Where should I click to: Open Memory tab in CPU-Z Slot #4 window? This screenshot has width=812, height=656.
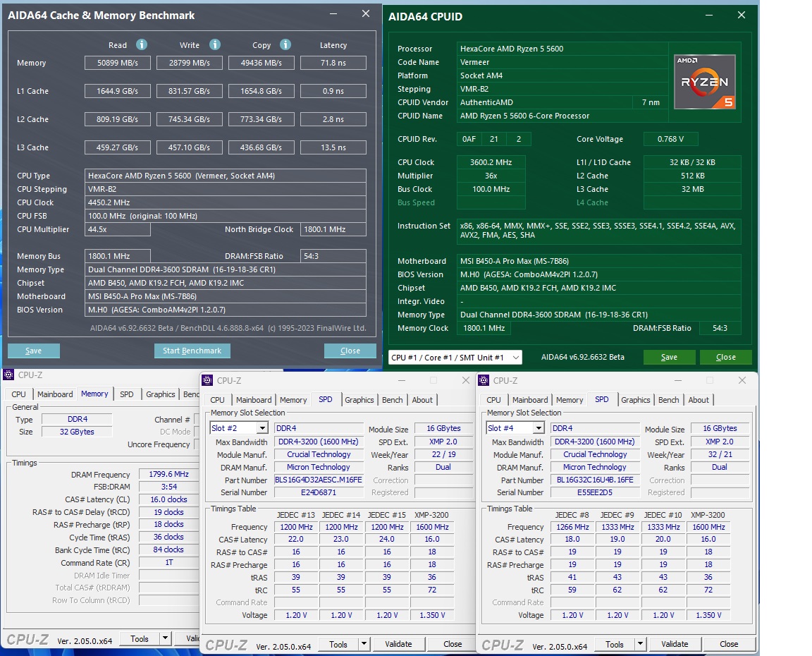point(570,400)
